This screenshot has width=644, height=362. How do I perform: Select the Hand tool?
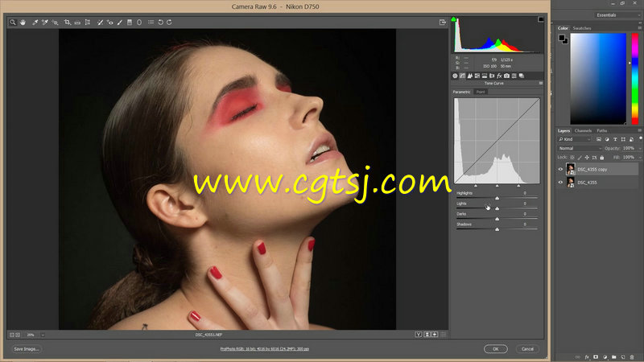[x=23, y=23]
